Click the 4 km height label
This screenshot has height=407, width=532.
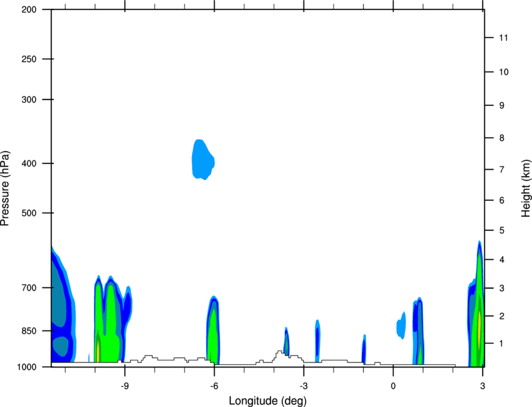[501, 260]
